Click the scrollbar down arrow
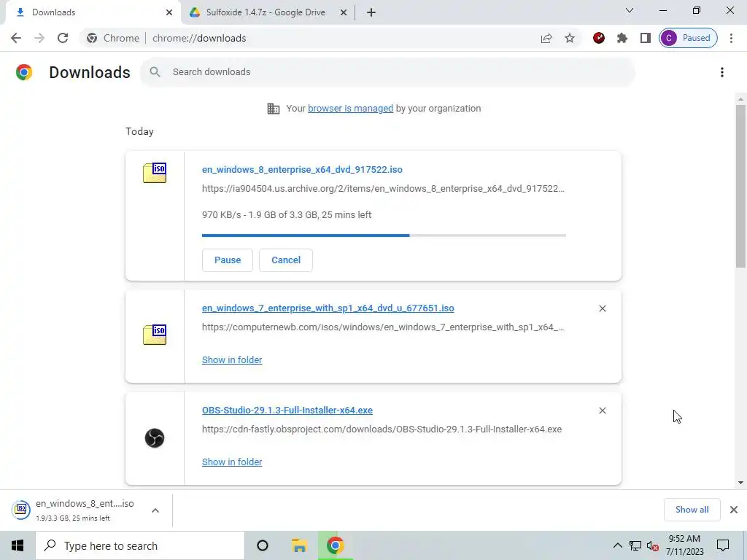This screenshot has height=560, width=747. pos(740,483)
